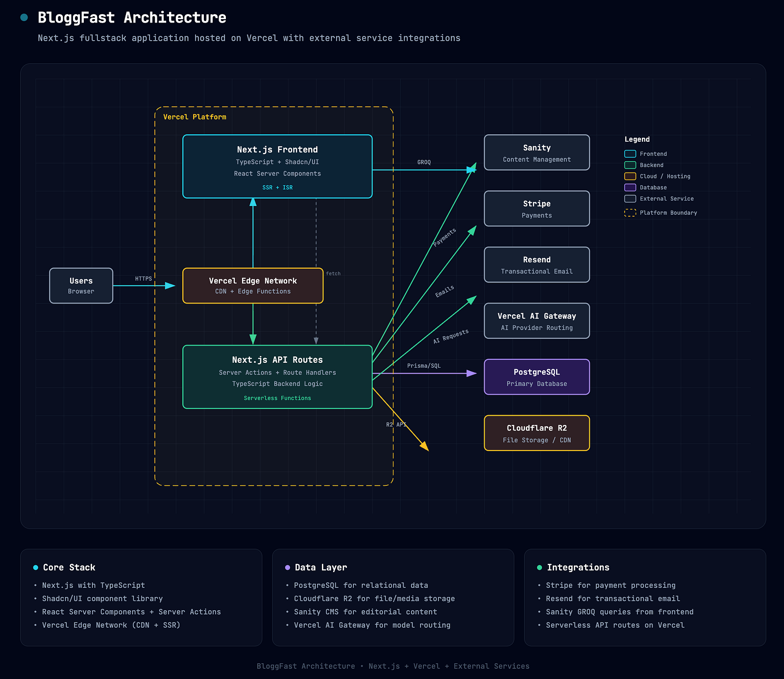The image size is (784, 679).
Task: Click the PostgreSQL Primary Database box
Action: click(537, 377)
